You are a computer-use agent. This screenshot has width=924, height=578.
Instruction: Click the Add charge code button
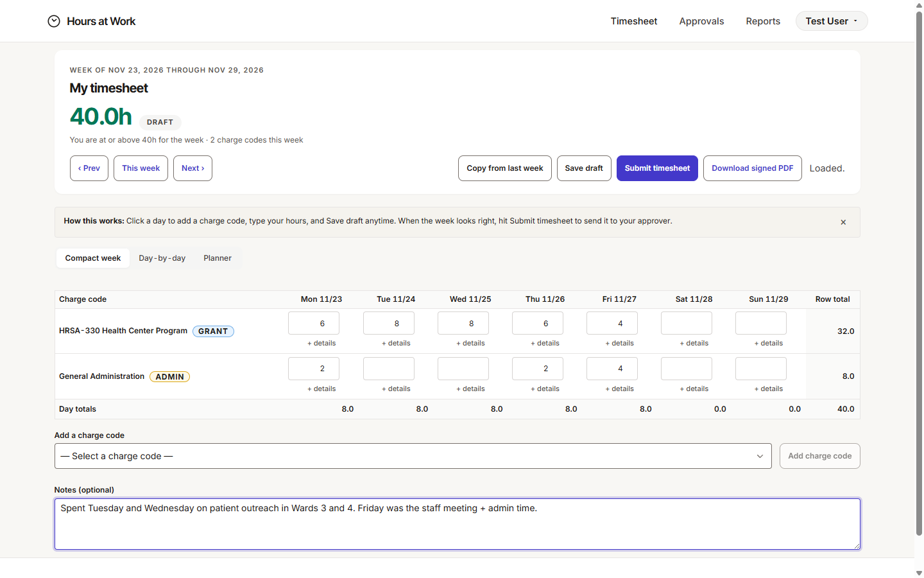(820, 456)
